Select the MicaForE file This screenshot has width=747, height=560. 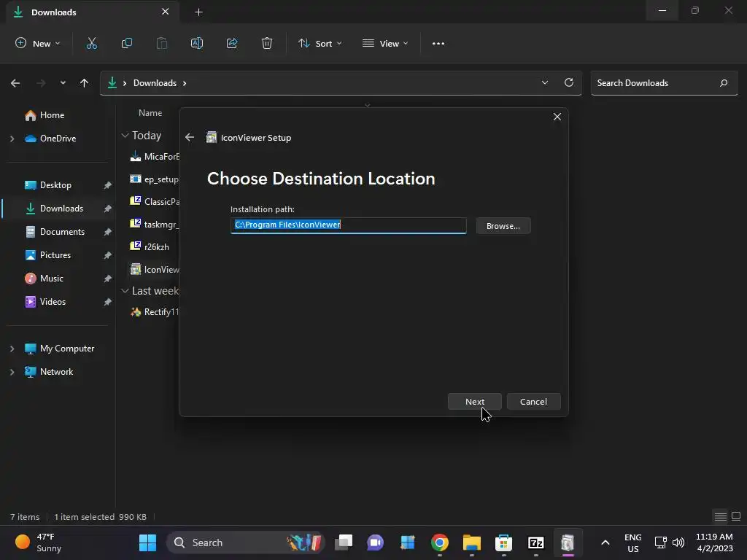pos(155,156)
